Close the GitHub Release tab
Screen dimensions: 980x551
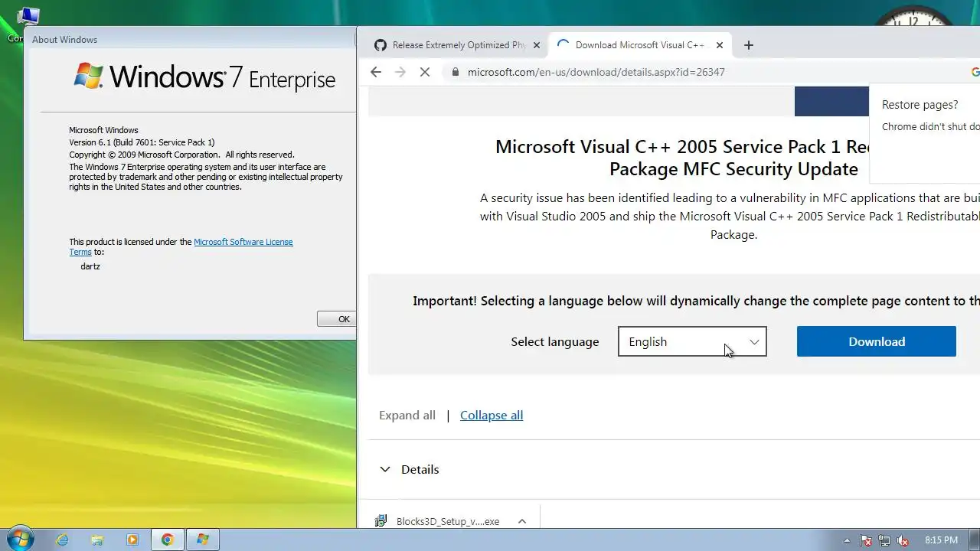(x=537, y=45)
